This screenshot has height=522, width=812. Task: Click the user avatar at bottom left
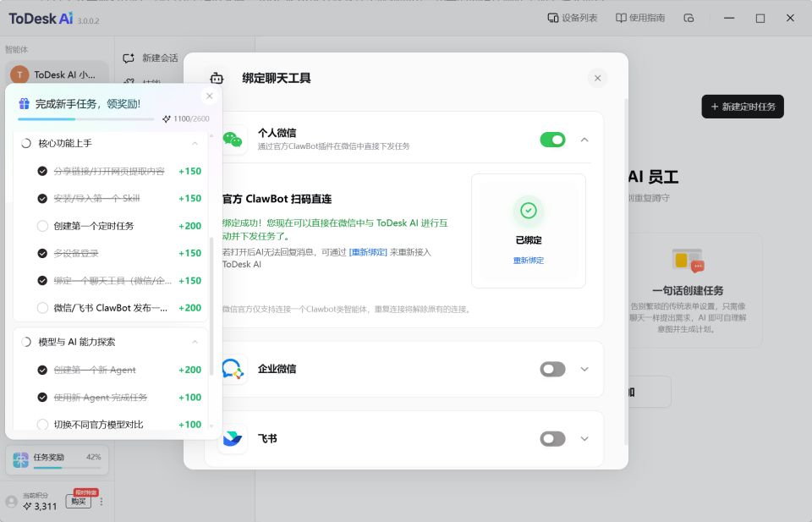11,502
